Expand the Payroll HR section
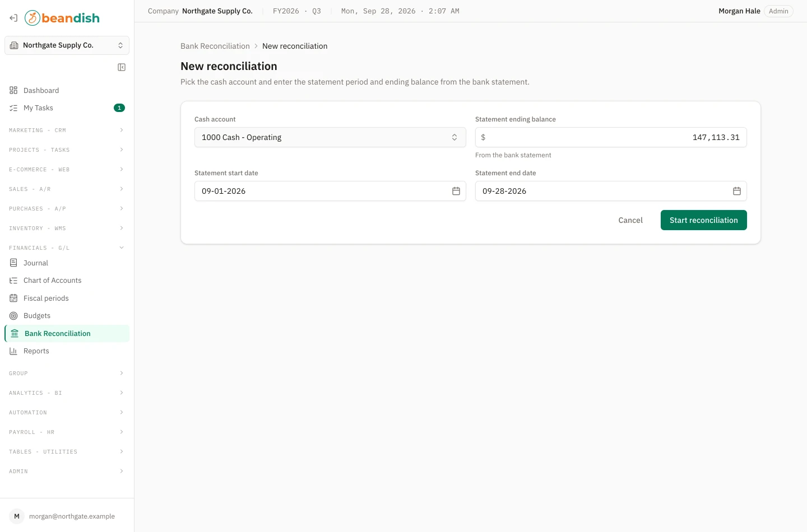Image resolution: width=807 pixels, height=532 pixels. click(x=67, y=432)
